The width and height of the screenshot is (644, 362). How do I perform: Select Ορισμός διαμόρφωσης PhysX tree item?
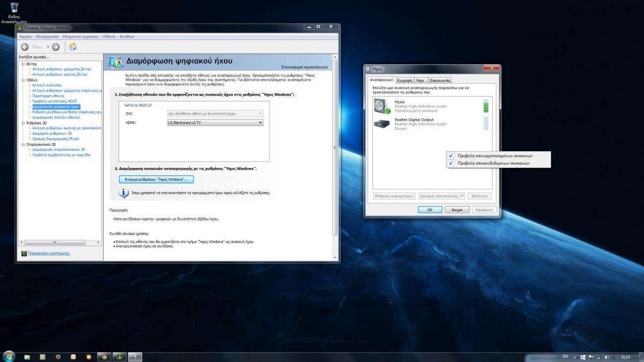[x=55, y=139]
